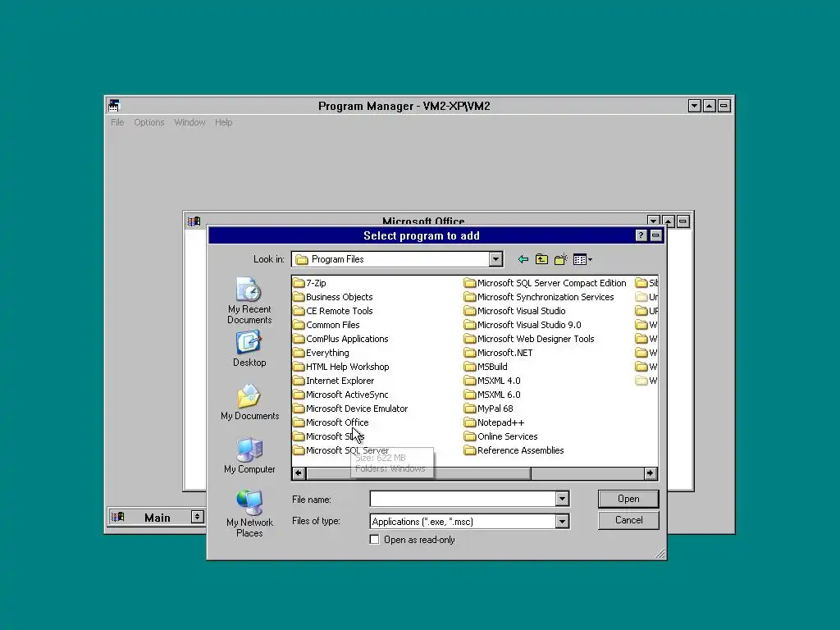Open the Window menu in Program Manager

(x=189, y=122)
